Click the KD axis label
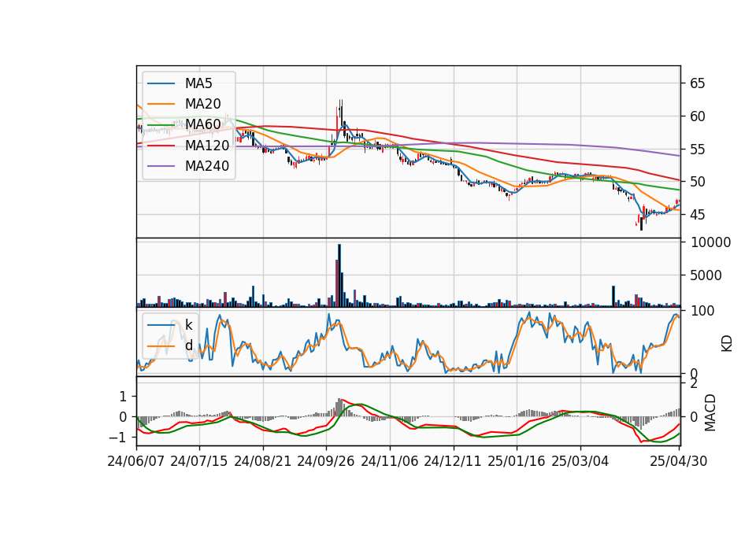This screenshot has width=756, height=543. (727, 343)
